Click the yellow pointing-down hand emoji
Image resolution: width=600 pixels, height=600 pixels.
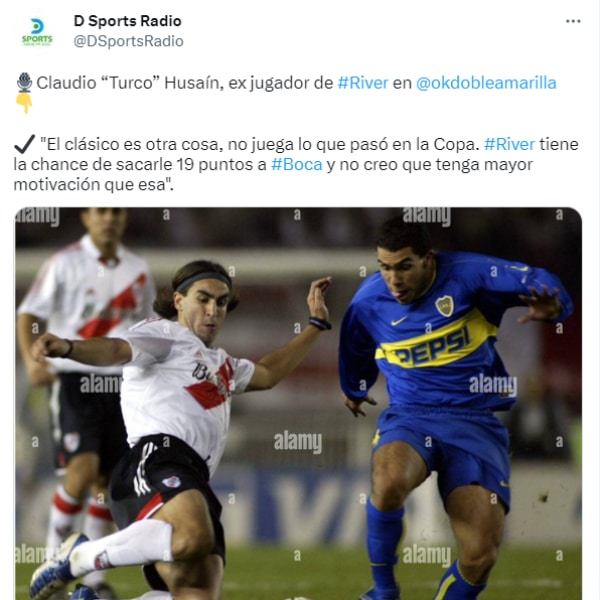click(x=24, y=103)
